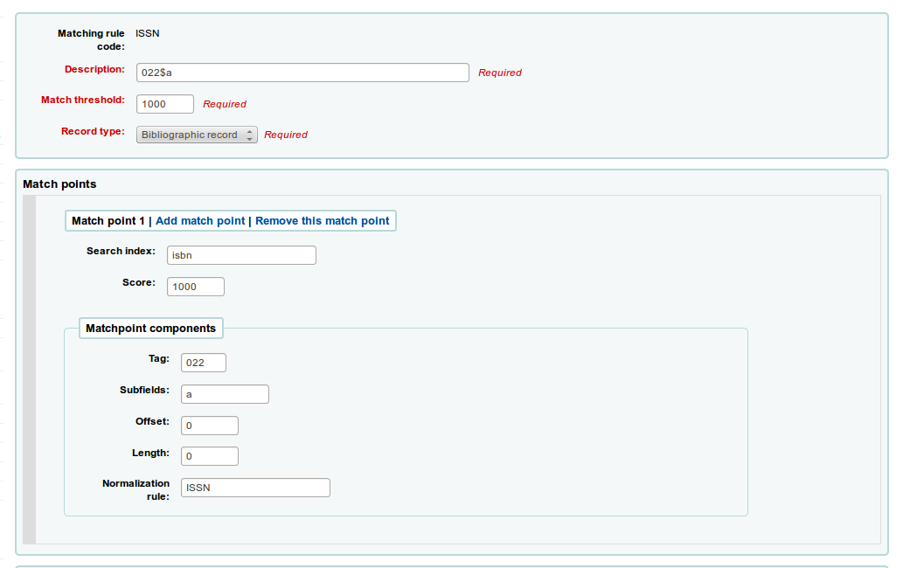Select the Length input field
The width and height of the screenshot is (924, 568).
click(x=209, y=456)
